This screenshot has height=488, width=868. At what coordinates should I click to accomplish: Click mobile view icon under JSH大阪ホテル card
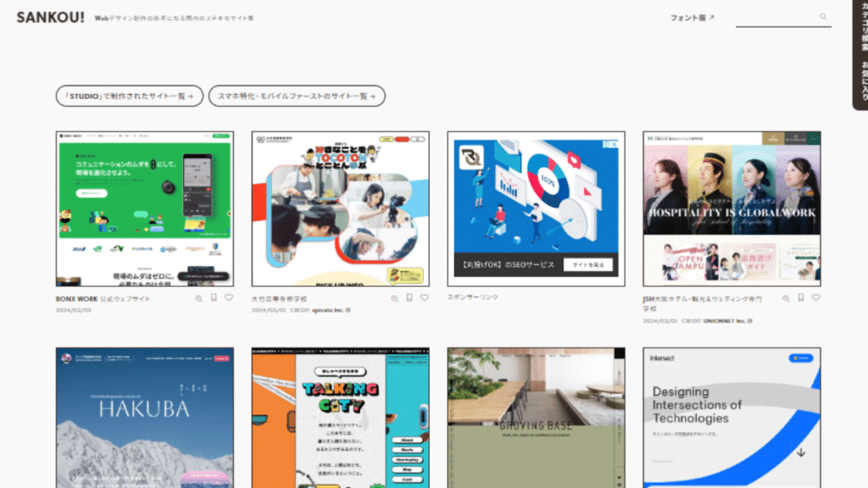(800, 298)
